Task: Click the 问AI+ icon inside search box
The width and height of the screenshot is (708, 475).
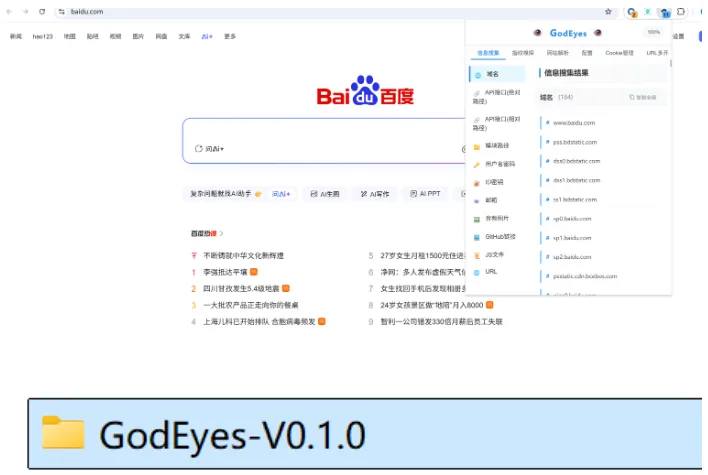Action: tap(199, 149)
